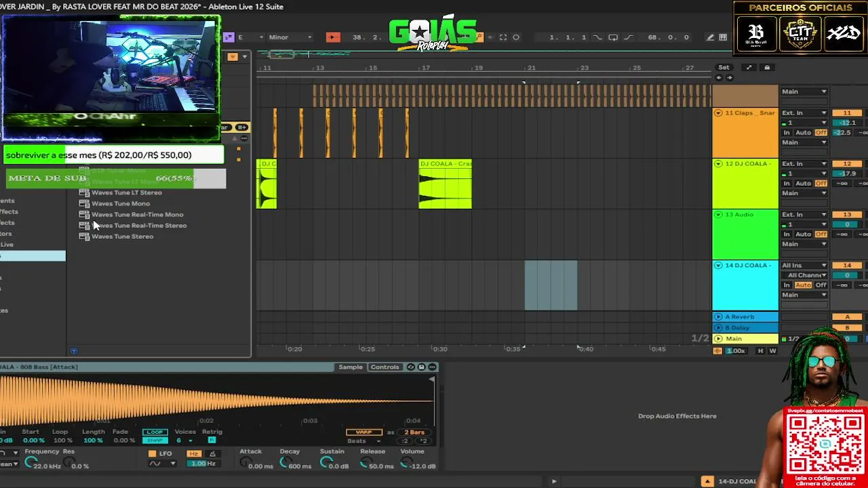Set track 14 monitor to Auto

(x=803, y=285)
